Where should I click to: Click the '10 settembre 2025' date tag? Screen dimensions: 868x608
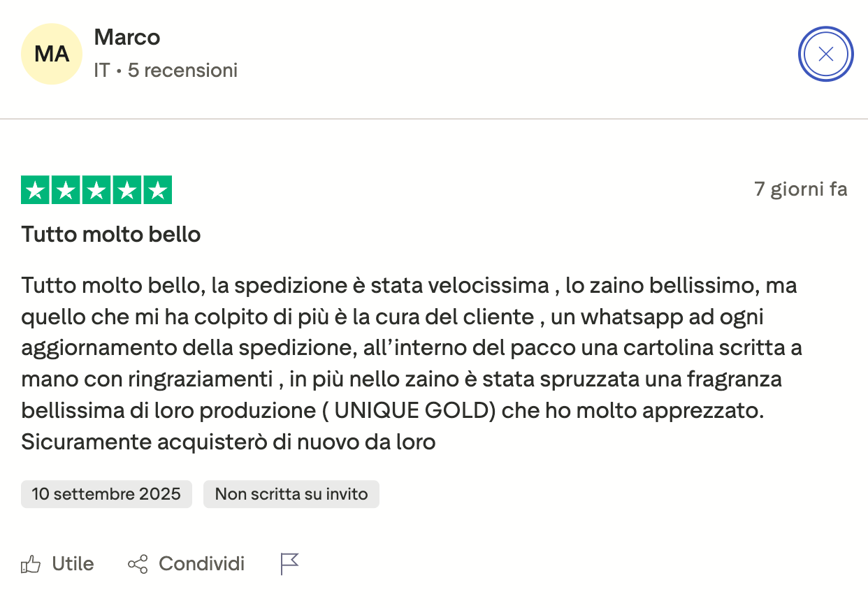[106, 494]
